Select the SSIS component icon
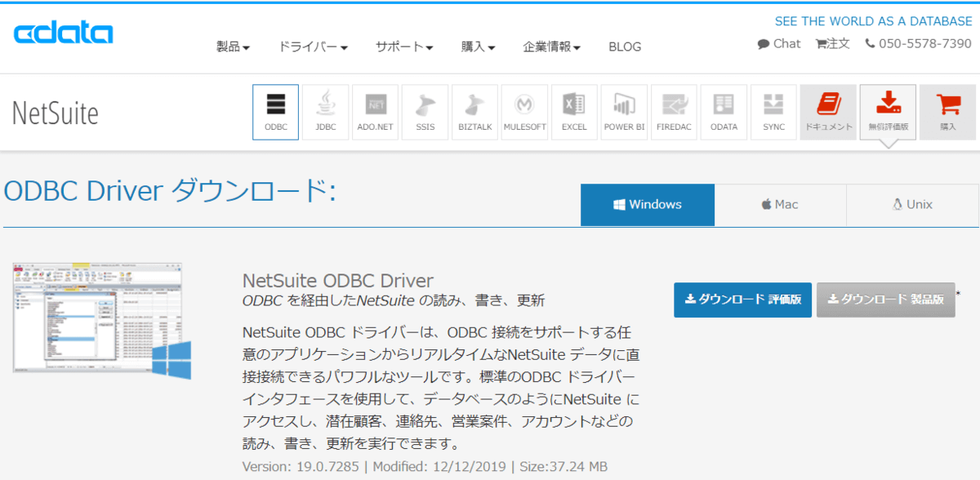This screenshot has height=480, width=980. 425,112
